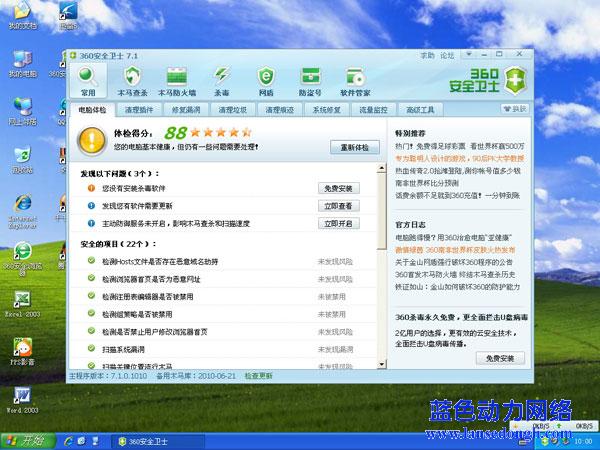Switch to the 清理痕迹 tab
Screen dimensions: 600x450
coord(280,110)
